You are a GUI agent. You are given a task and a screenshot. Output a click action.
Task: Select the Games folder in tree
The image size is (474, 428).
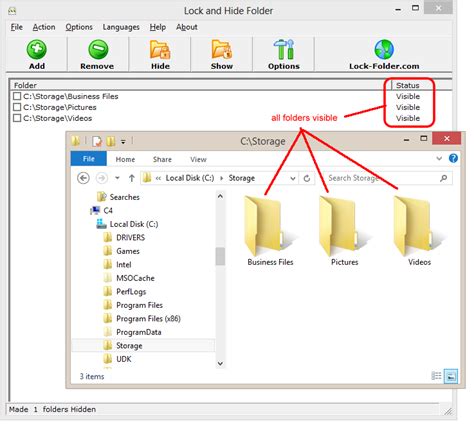click(128, 251)
